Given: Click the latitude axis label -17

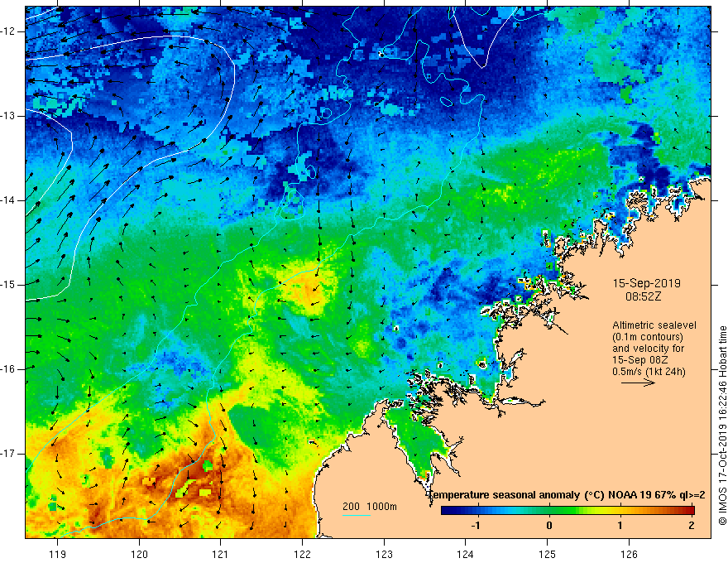Looking at the screenshot, I should [8, 454].
